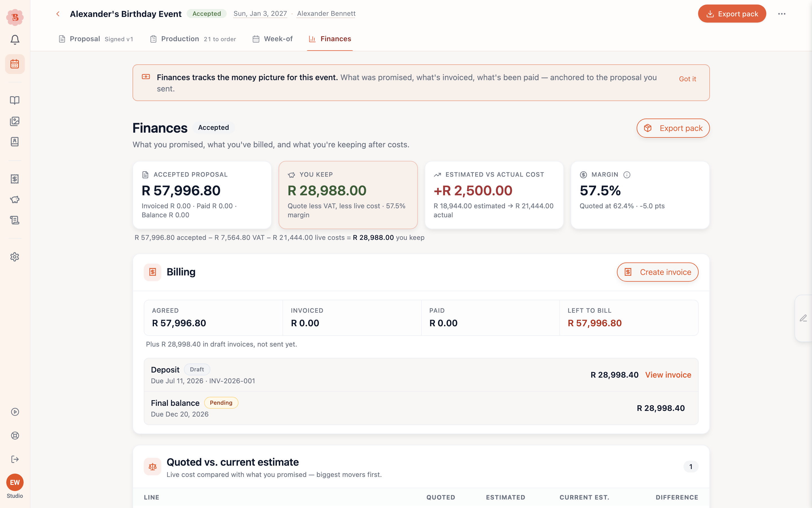Image resolution: width=812 pixels, height=508 pixels.
Task: Click the Left to bill R 57,996.80 value
Action: point(595,323)
